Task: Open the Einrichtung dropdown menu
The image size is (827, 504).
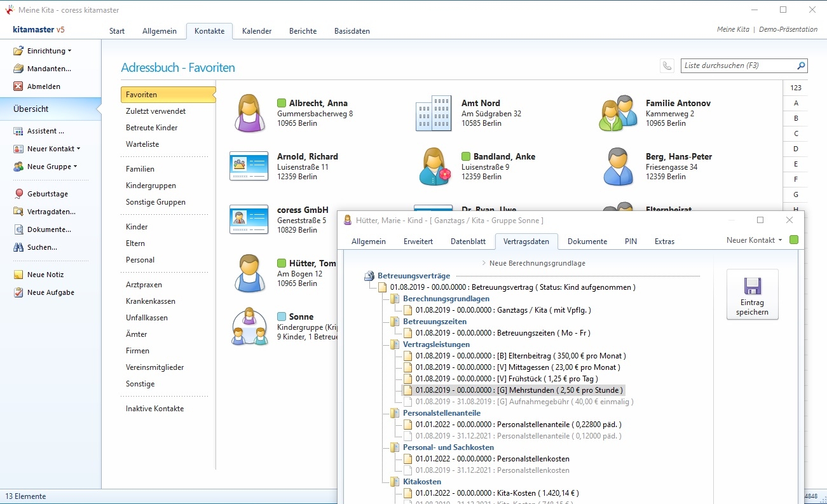Action: [x=49, y=51]
